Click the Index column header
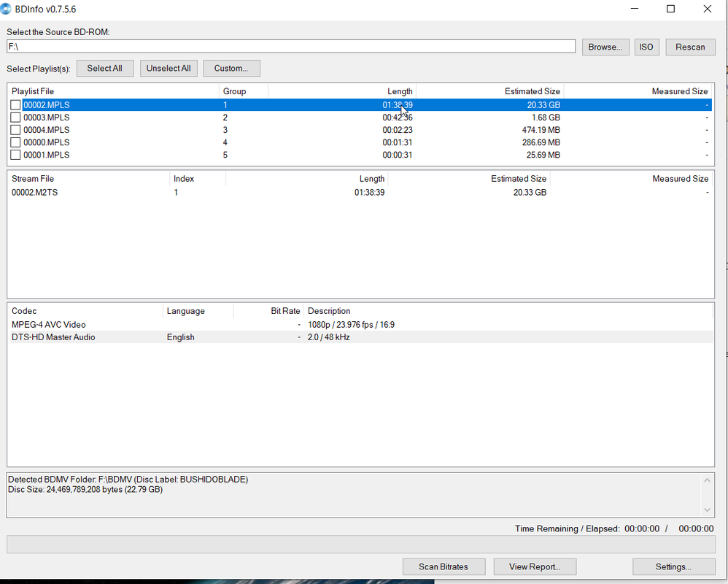This screenshot has width=728, height=584. coord(198,179)
